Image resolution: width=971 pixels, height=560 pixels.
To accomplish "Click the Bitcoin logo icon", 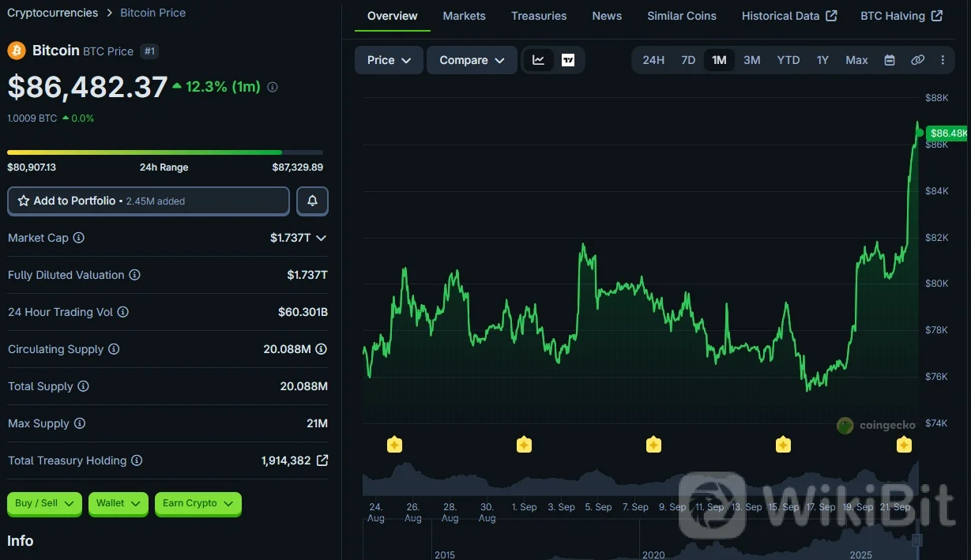I will coord(17,51).
